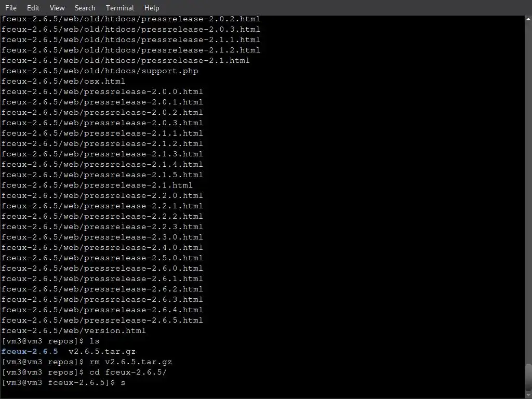Viewport: 532px width, 399px height.
Task: Click the line web/pressrelease-2.2.1.html
Action: coord(102,206)
